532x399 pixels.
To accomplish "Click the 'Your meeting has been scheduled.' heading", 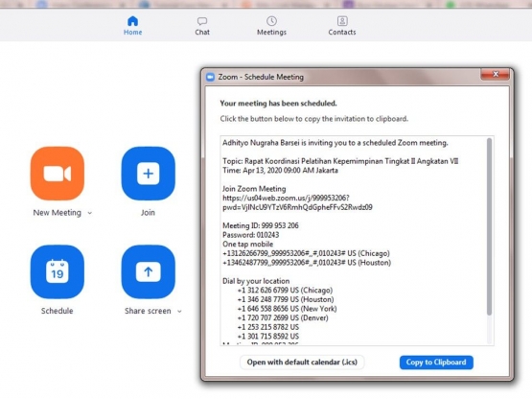I will (278, 104).
